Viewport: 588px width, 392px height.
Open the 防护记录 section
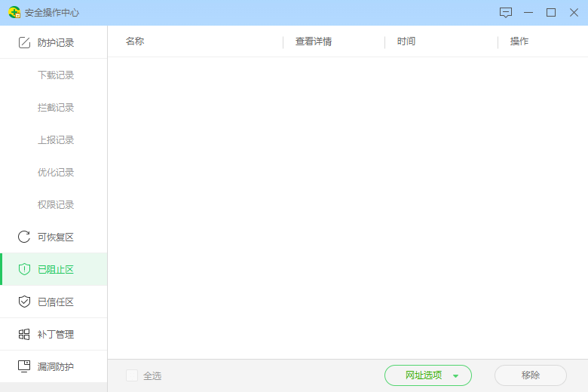pos(54,42)
